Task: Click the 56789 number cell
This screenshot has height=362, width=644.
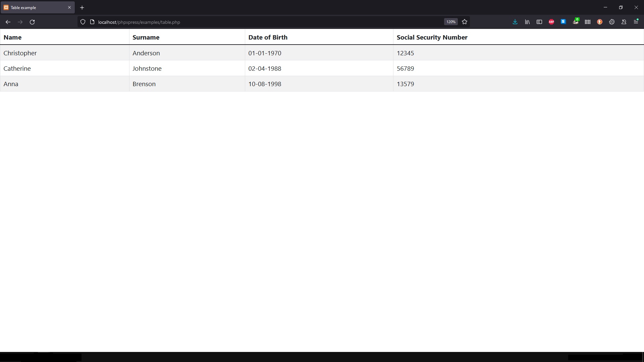Action: (519, 68)
